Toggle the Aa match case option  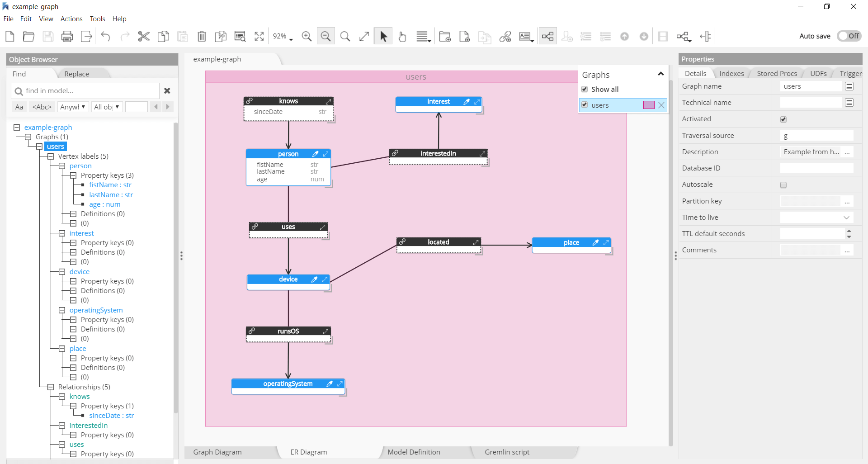click(x=19, y=107)
